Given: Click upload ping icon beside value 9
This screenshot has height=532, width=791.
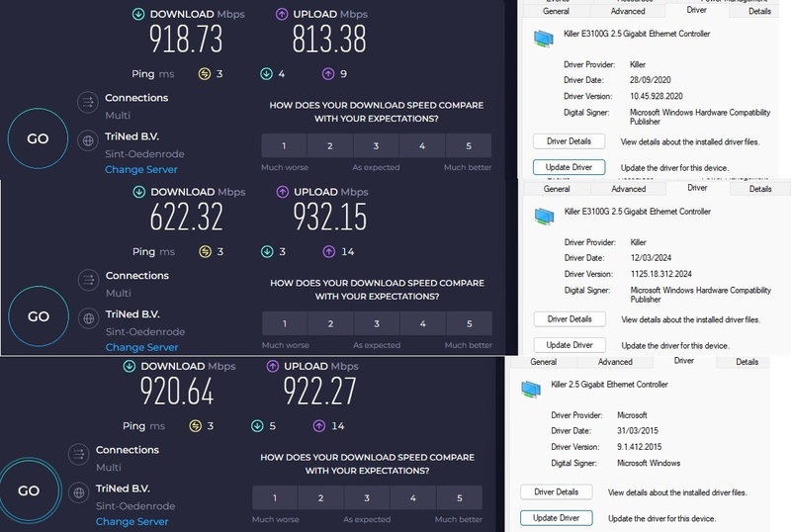Looking at the screenshot, I should [328, 74].
